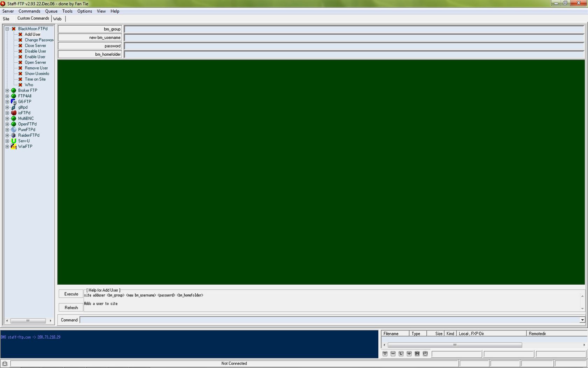Click the BlackMoon FTPd tree icon
The image size is (588, 368).
pyautogui.click(x=14, y=29)
